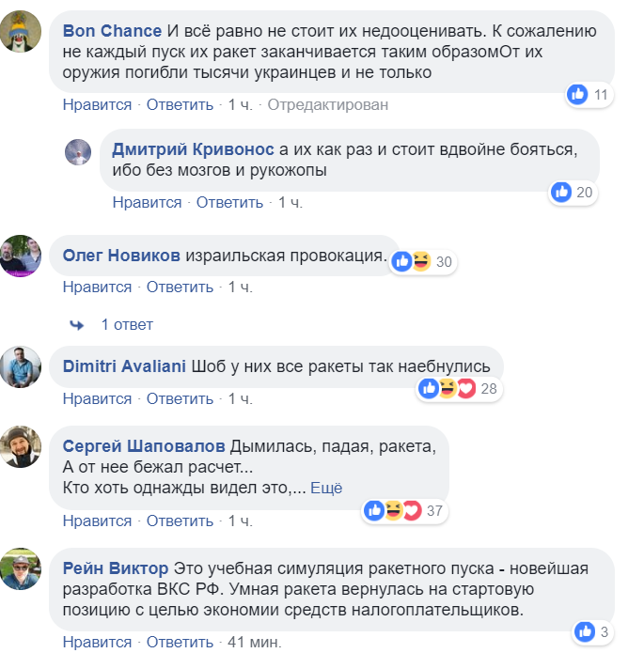Click 'Ответить' under Олег Новиков's comment
Viewport: 644px width, 653px height.
pyautogui.click(x=181, y=287)
